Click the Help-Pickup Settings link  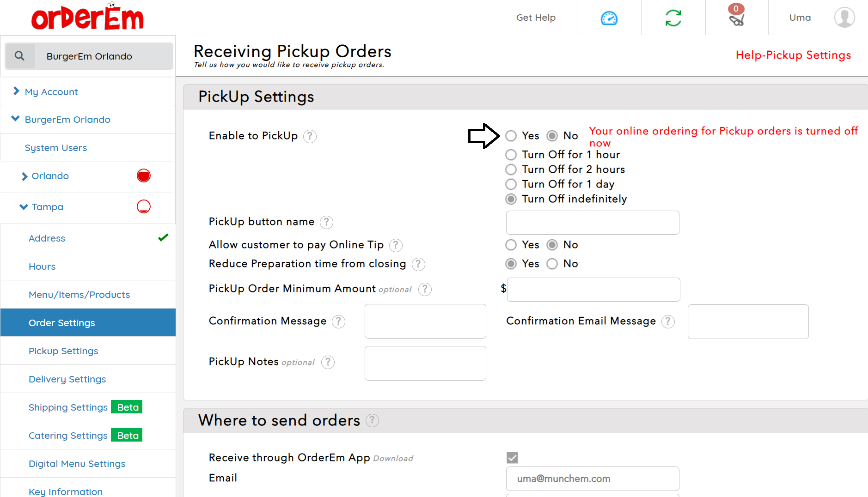click(793, 55)
